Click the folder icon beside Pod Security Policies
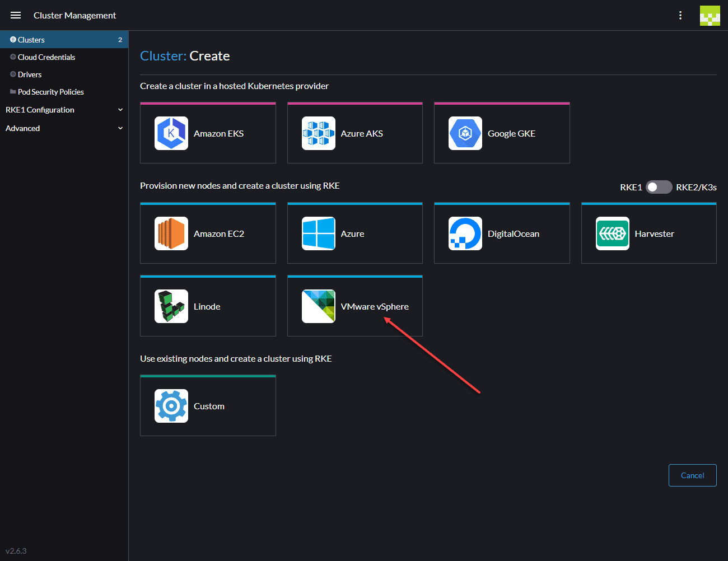Image resolution: width=728 pixels, height=561 pixels. [13, 92]
